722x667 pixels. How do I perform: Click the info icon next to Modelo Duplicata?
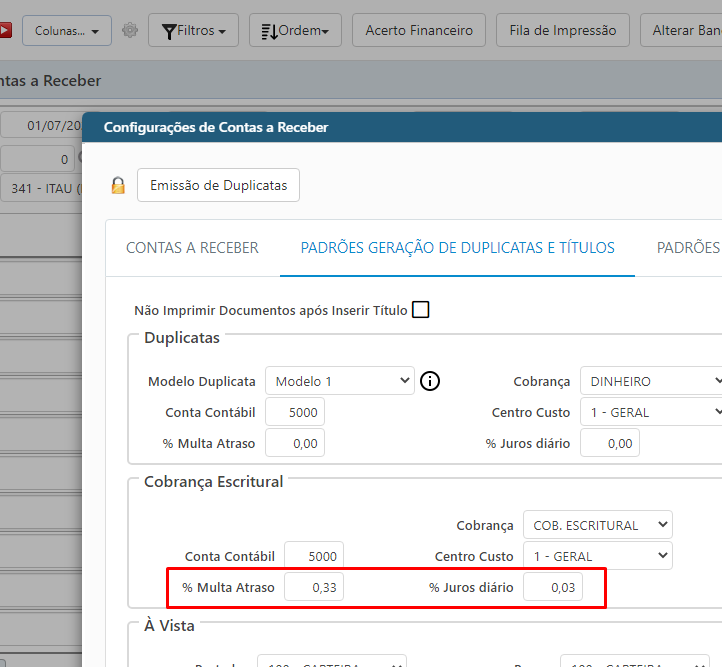pyautogui.click(x=430, y=381)
